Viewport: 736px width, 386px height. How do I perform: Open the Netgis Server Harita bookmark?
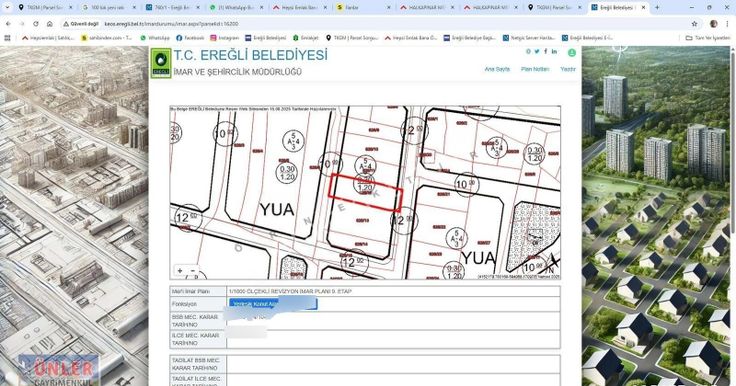529,38
